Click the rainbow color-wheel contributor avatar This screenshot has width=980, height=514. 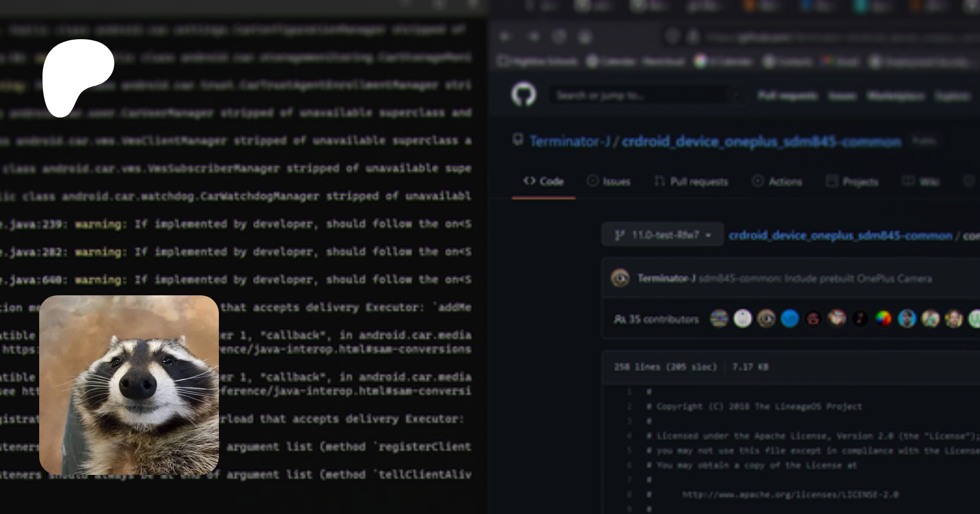tap(883, 319)
